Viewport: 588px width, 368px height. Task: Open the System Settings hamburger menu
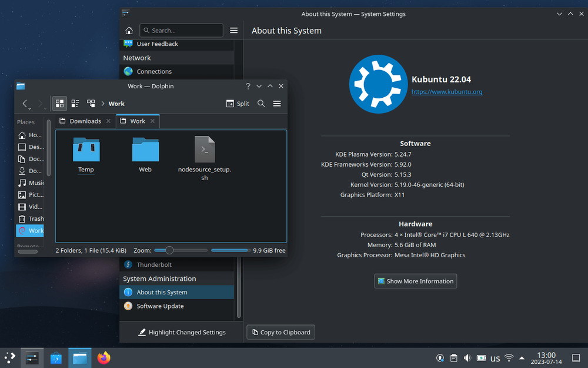click(x=233, y=31)
